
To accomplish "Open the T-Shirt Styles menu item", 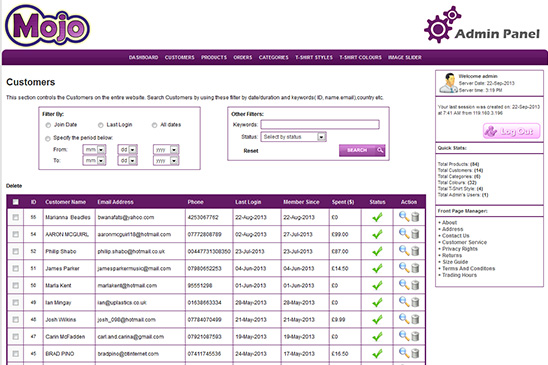I will pos(314,57).
